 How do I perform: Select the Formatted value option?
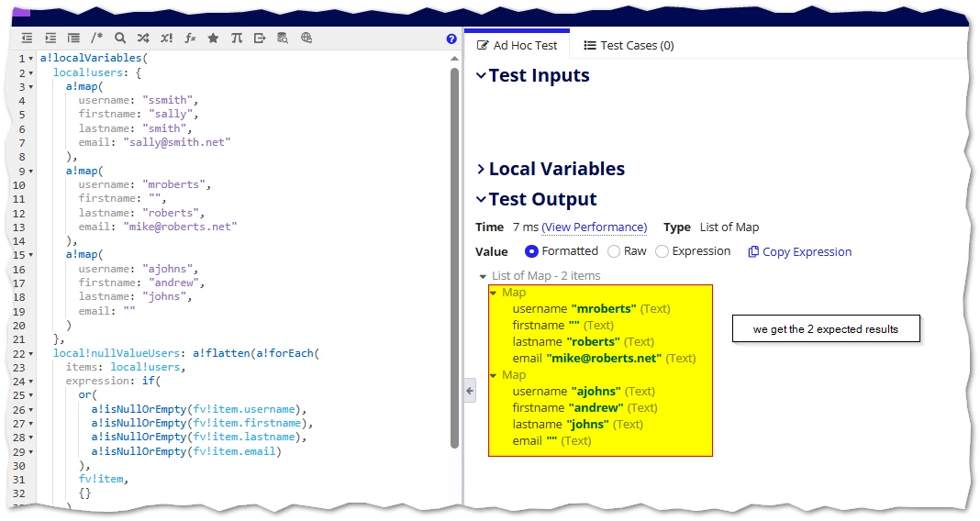click(x=532, y=251)
